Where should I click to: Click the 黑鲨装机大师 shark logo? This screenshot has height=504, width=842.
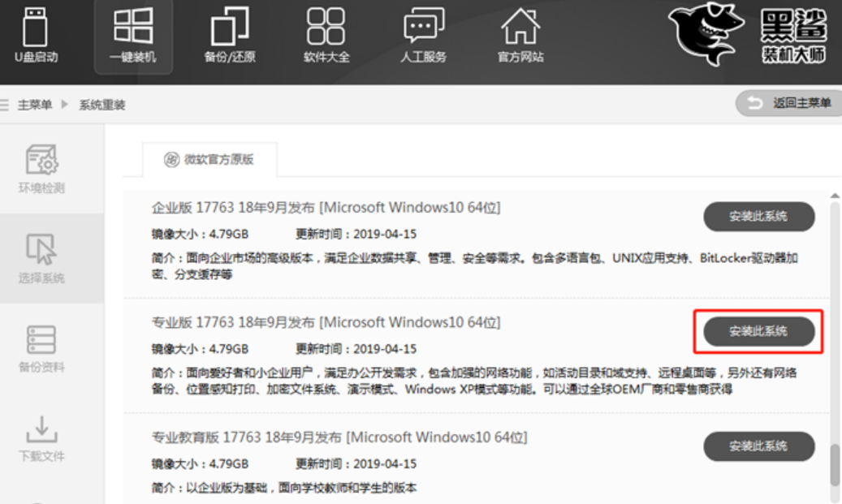pos(747,36)
